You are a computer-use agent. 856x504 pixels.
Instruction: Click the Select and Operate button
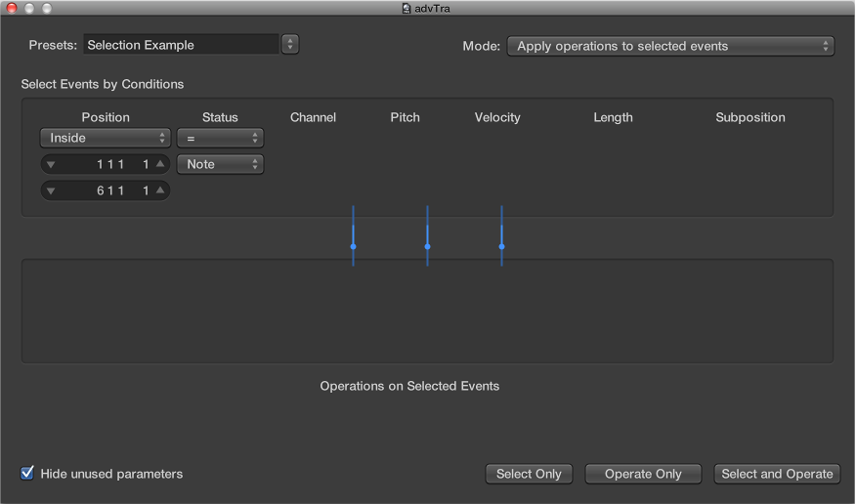777,474
